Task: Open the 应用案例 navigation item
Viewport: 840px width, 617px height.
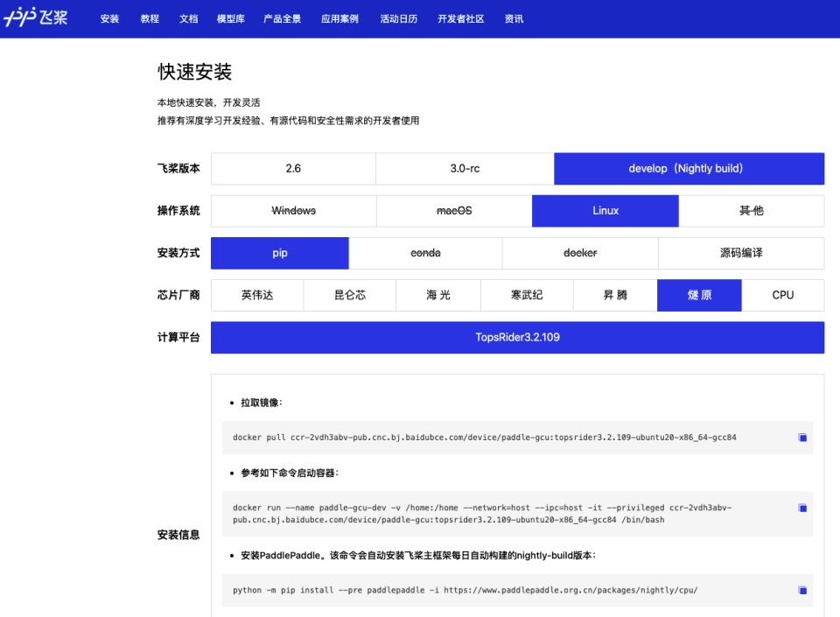Action: click(x=339, y=18)
